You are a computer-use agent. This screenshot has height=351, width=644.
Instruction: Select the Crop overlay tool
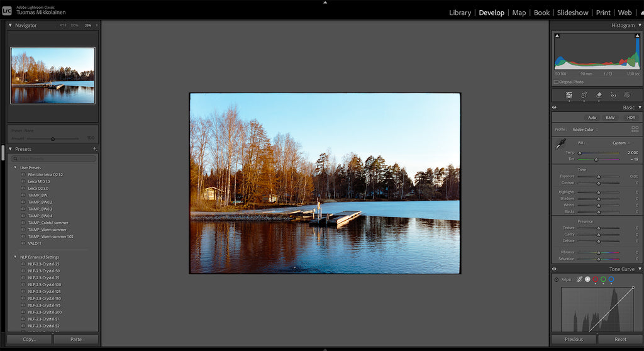(x=584, y=95)
